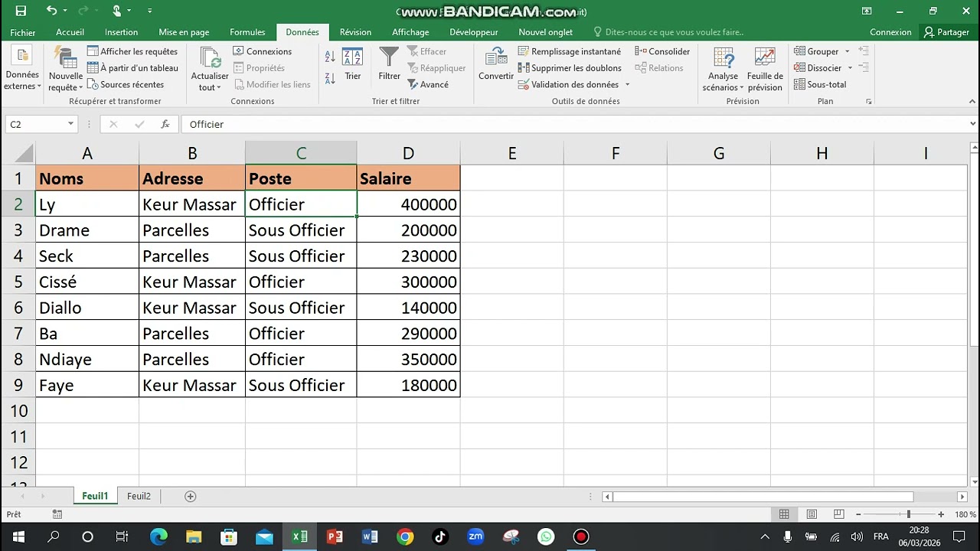
Task: Open Validation des données
Action: click(x=568, y=85)
